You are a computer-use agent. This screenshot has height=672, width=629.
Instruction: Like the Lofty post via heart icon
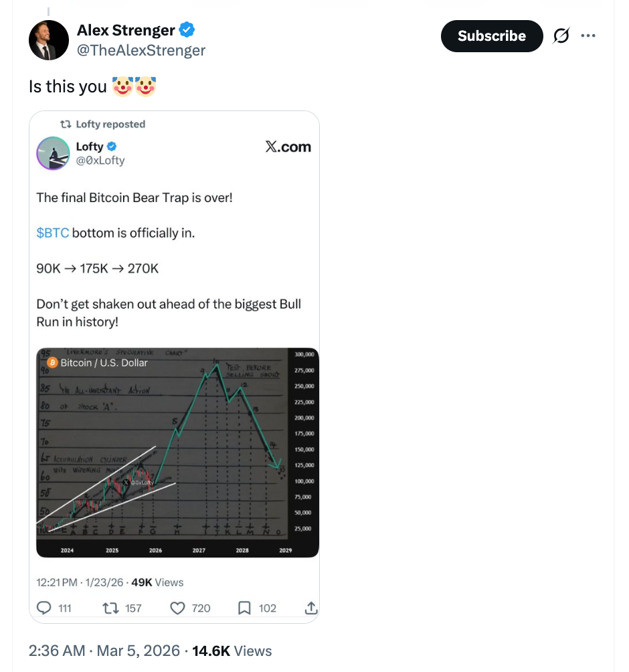click(x=177, y=608)
